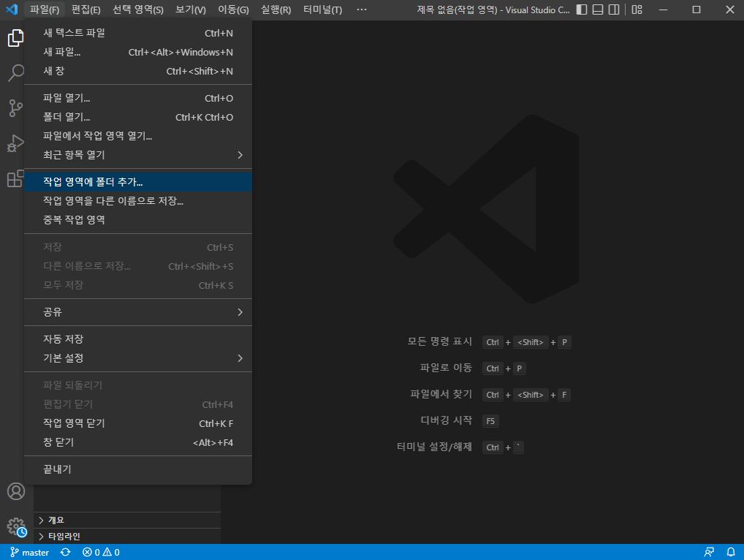
Task: Open the Extensions view icon
Action: [15, 178]
